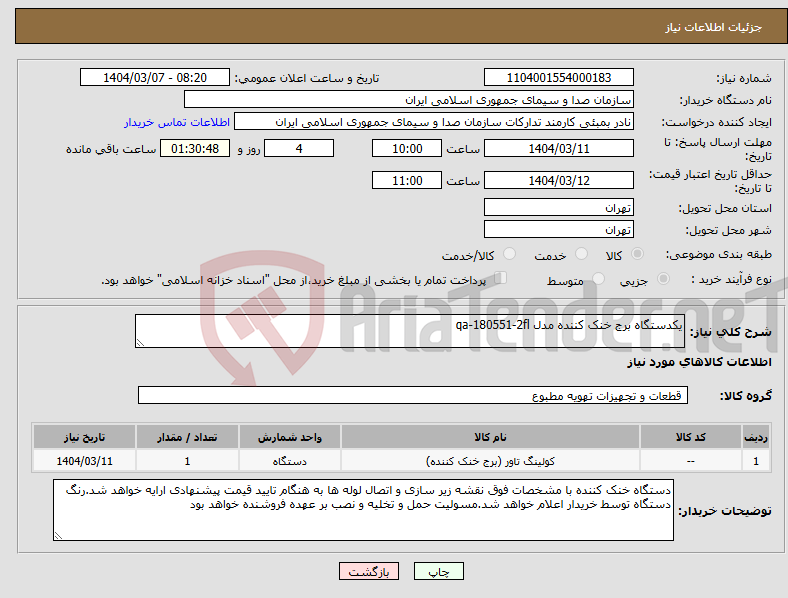
Task: Click the remaining time 01:30:48 field
Action: click(x=195, y=148)
